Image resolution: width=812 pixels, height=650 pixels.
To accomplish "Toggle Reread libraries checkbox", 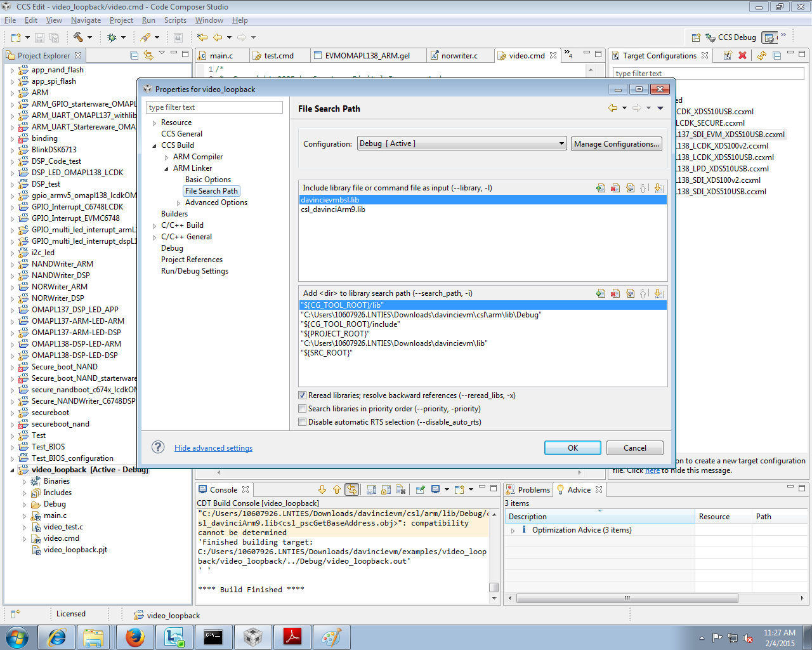I will pos(303,395).
